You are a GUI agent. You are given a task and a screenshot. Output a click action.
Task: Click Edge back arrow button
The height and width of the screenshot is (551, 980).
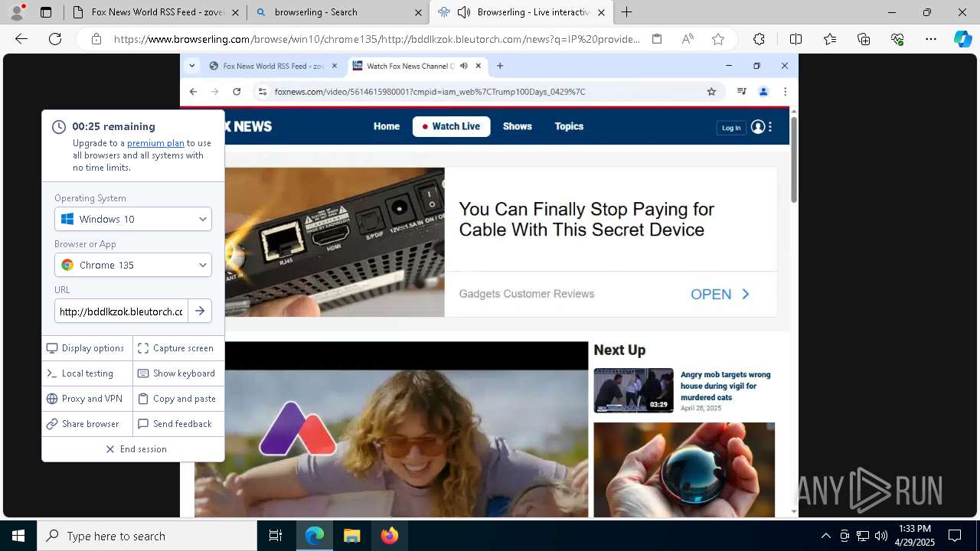(x=21, y=39)
